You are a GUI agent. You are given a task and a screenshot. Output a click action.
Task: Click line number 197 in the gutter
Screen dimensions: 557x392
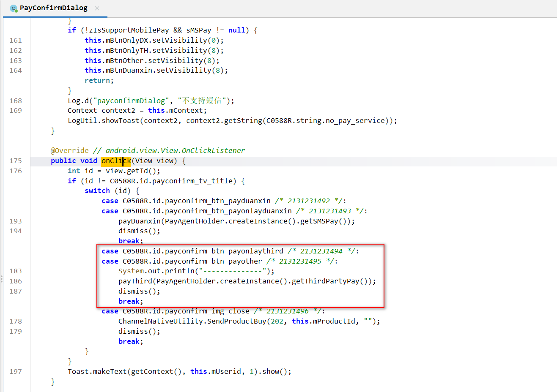point(16,372)
